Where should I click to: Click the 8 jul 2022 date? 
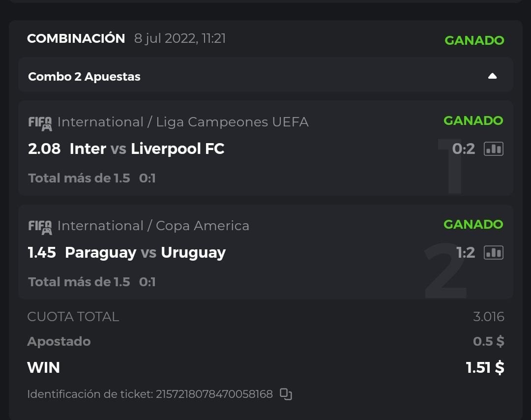180,39
